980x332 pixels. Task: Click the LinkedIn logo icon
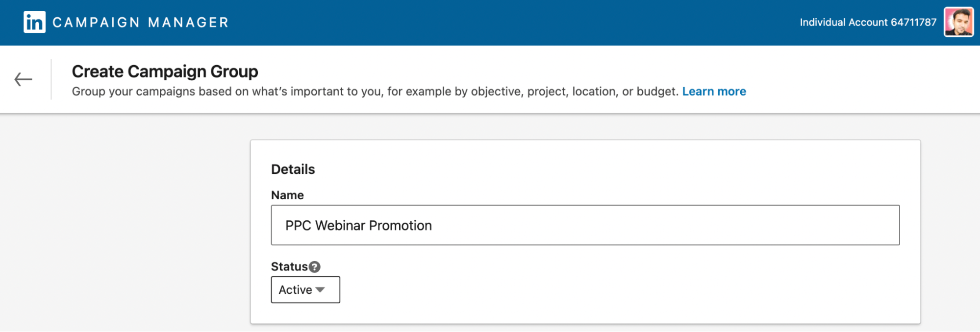click(34, 22)
